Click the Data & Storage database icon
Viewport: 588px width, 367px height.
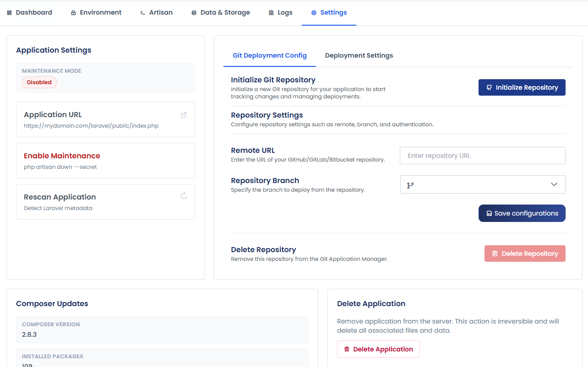(194, 13)
